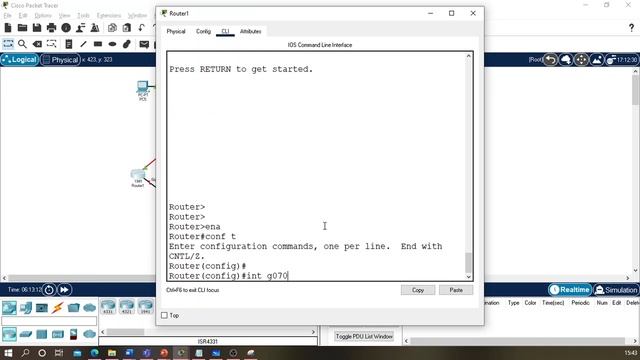Screen dimensions: 640x360
Task: Click the Set Tiled Background icon
Action: point(597,60)
